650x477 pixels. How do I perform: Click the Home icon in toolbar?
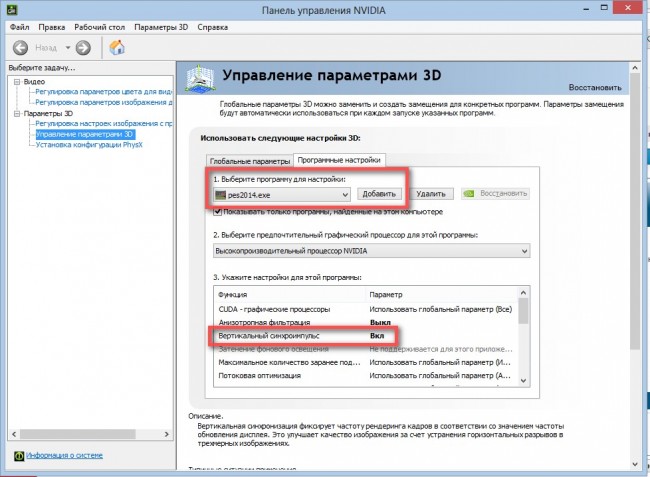[x=117, y=47]
